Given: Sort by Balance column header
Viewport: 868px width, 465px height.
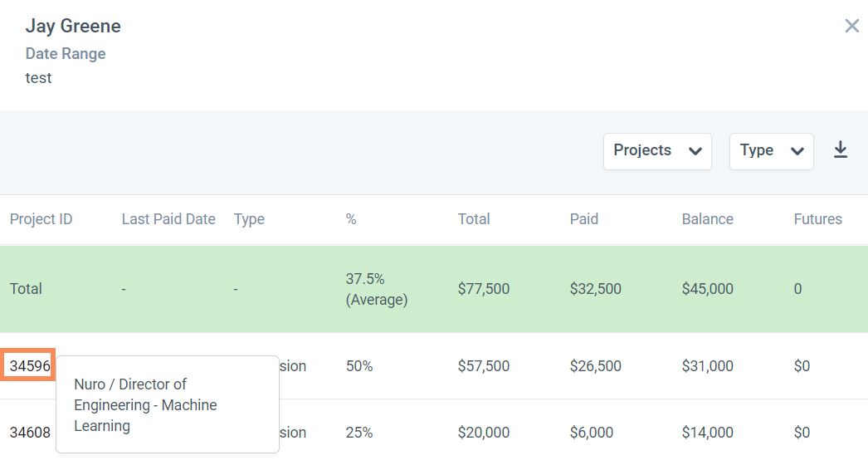Looking at the screenshot, I should pos(708,219).
